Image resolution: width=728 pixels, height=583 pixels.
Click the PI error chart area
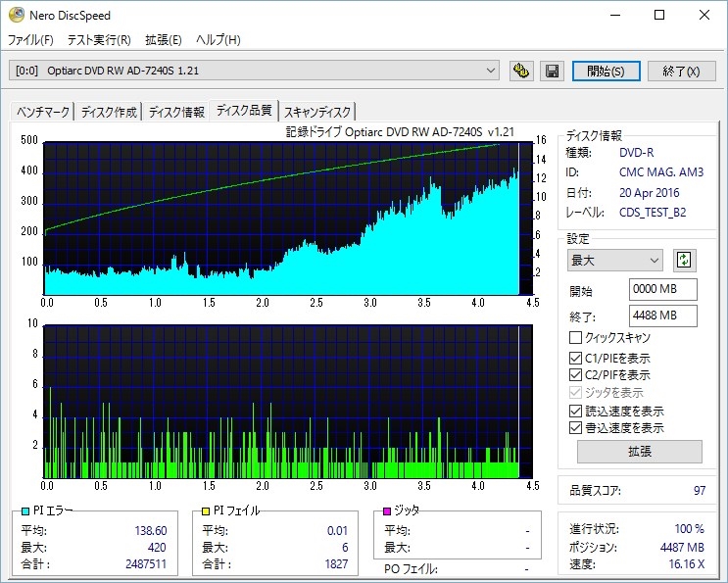(x=288, y=219)
